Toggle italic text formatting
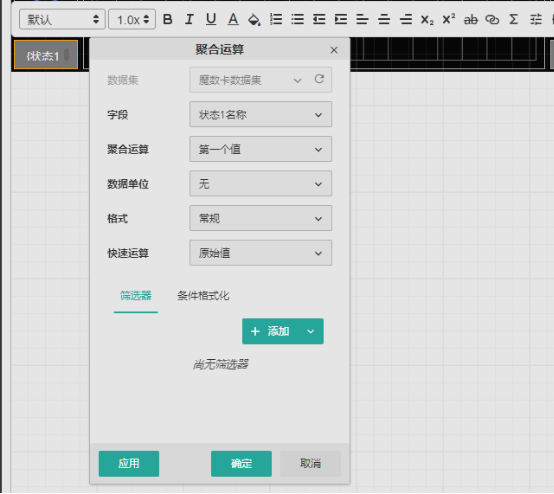 (x=189, y=19)
